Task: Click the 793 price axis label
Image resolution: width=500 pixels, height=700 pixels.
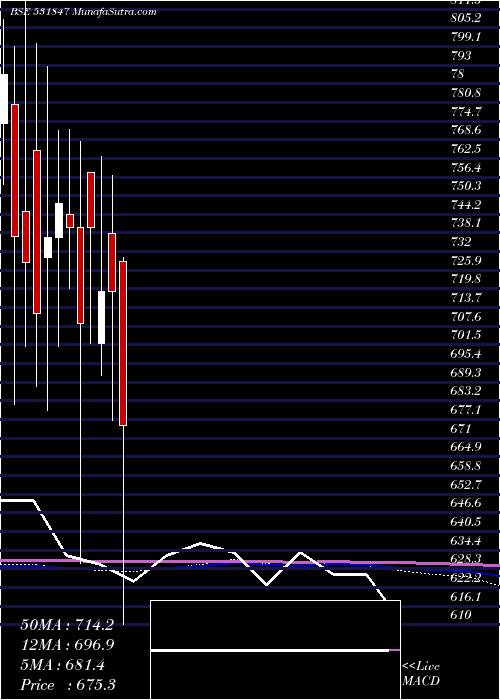Action: click(x=461, y=55)
